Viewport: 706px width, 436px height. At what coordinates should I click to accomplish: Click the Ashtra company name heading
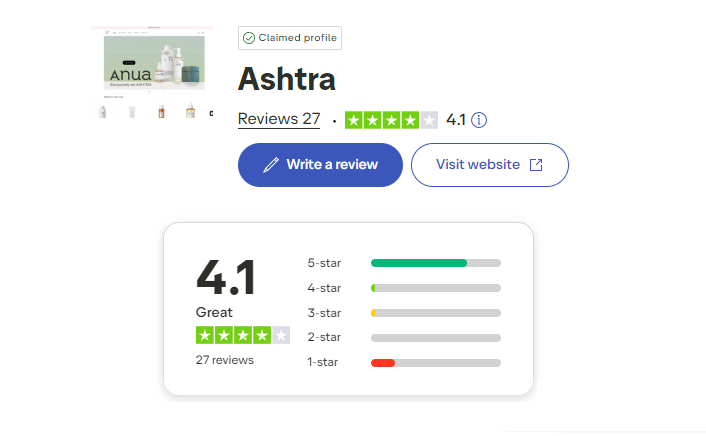click(286, 79)
